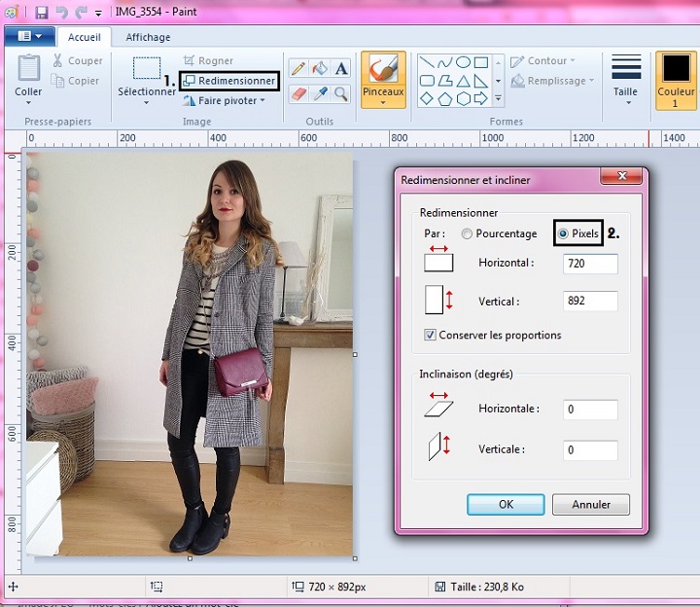Pick the Eraser tool
The width and height of the screenshot is (700, 607).
tap(298, 93)
